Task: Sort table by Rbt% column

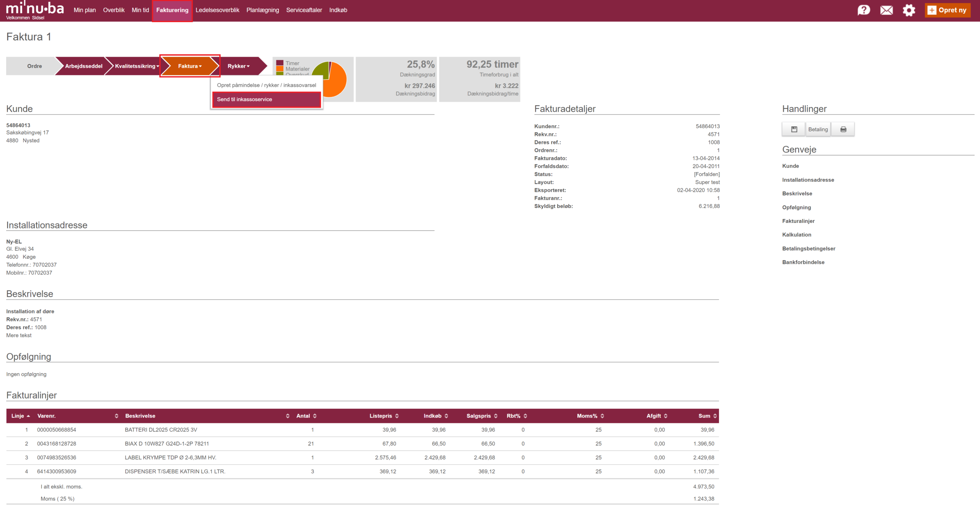Action: 517,416
